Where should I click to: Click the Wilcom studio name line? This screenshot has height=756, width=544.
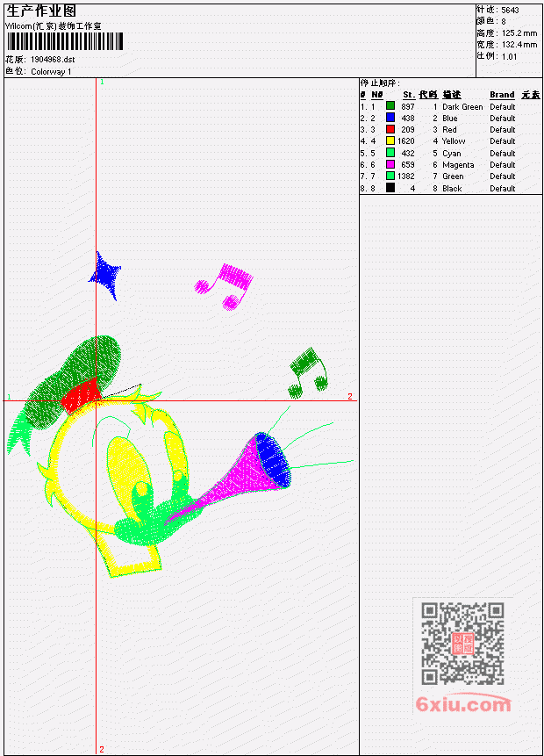[54, 26]
